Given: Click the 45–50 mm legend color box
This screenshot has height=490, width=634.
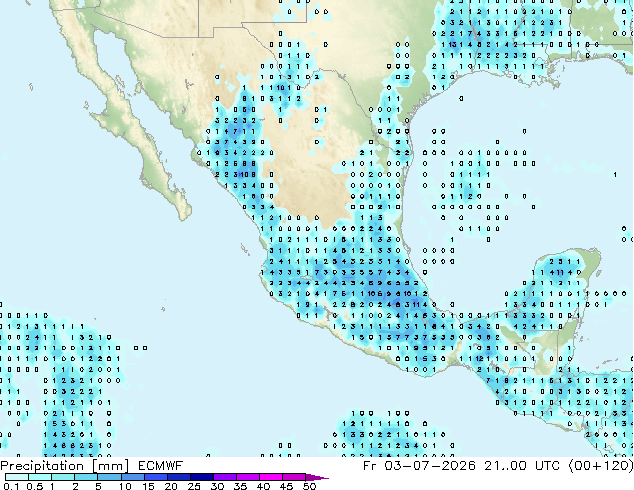Looking at the screenshot, I should 294,477.
